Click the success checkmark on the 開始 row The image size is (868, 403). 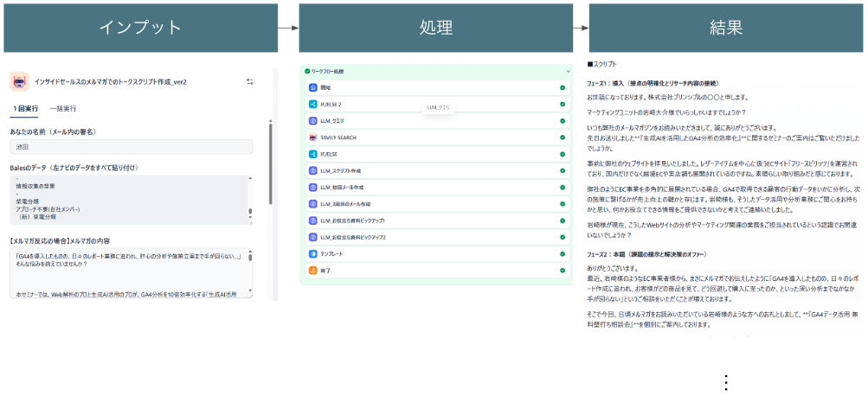pyautogui.click(x=563, y=88)
